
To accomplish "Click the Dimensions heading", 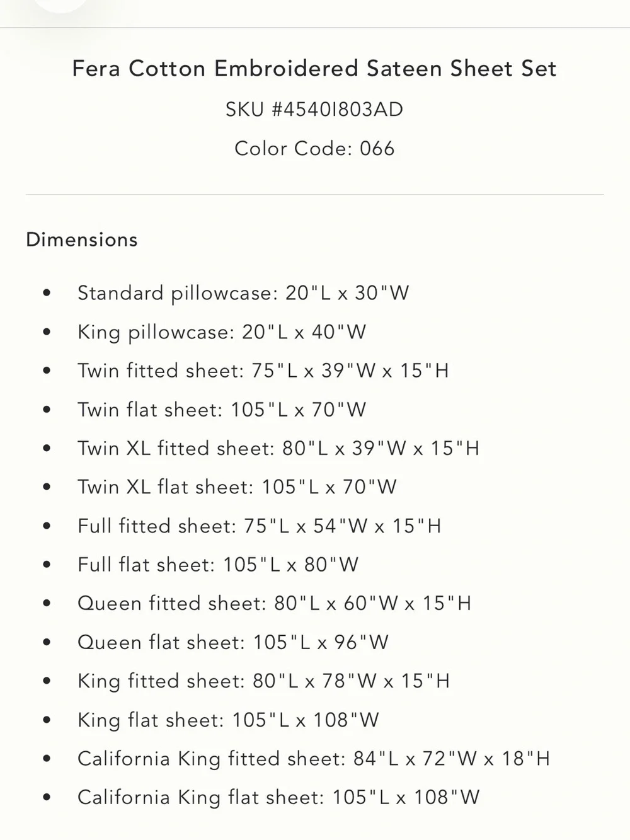I will pyautogui.click(x=82, y=239).
